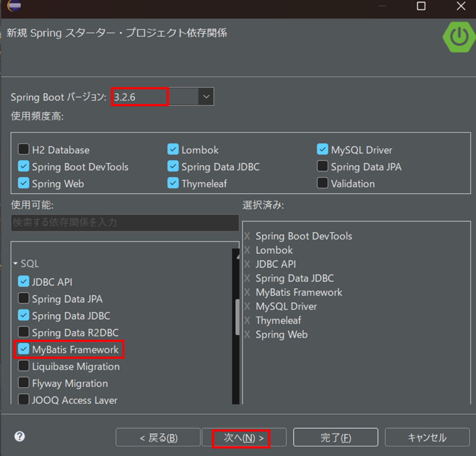Image resolution: width=476 pixels, height=456 pixels.
Task: Click the 次へ(N) next button
Action: tap(244, 437)
